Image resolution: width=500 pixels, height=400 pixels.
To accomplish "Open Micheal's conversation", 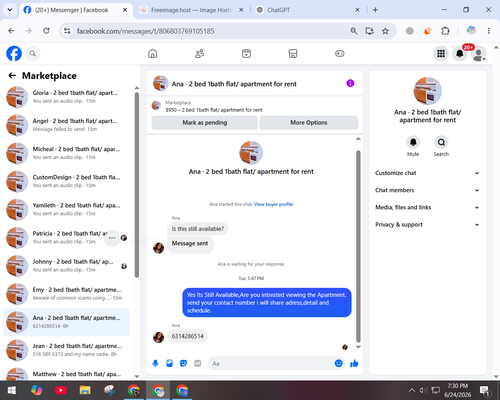I will (x=67, y=153).
